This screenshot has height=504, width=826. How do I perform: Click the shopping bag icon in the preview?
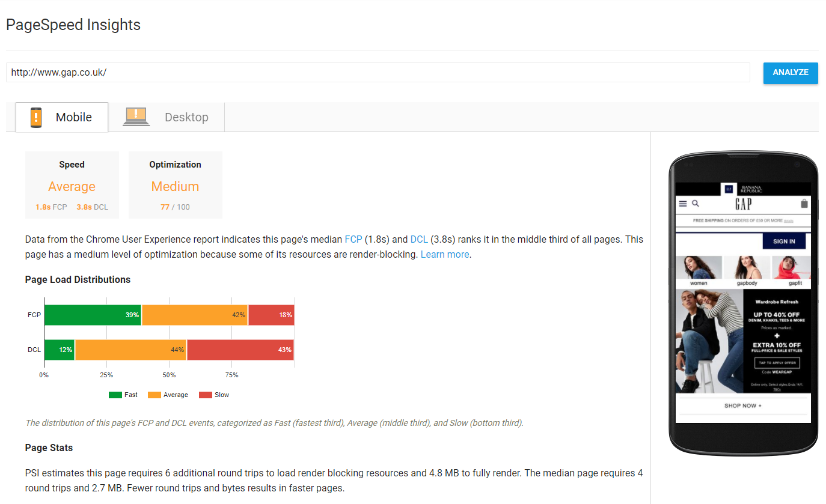point(804,204)
